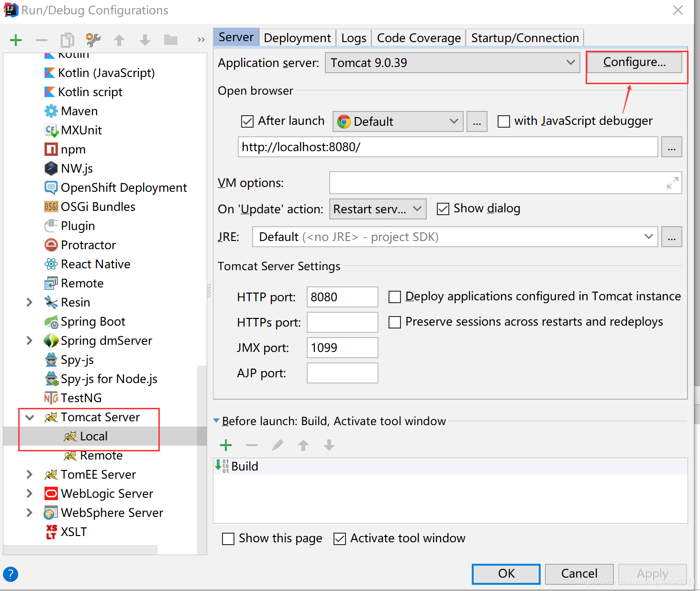Switch to the Code Coverage tab
The height and width of the screenshot is (591, 700).
[x=419, y=38]
